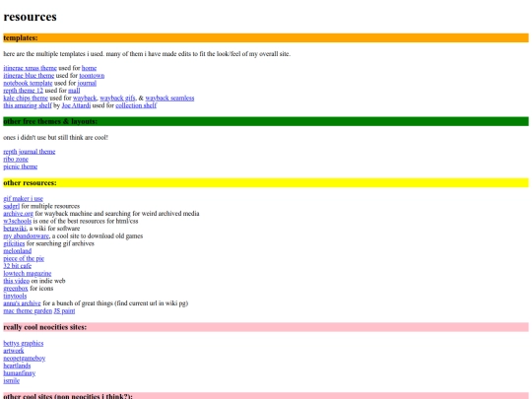
Task: Visit the 32 bit cafe link
Action: pos(18,266)
